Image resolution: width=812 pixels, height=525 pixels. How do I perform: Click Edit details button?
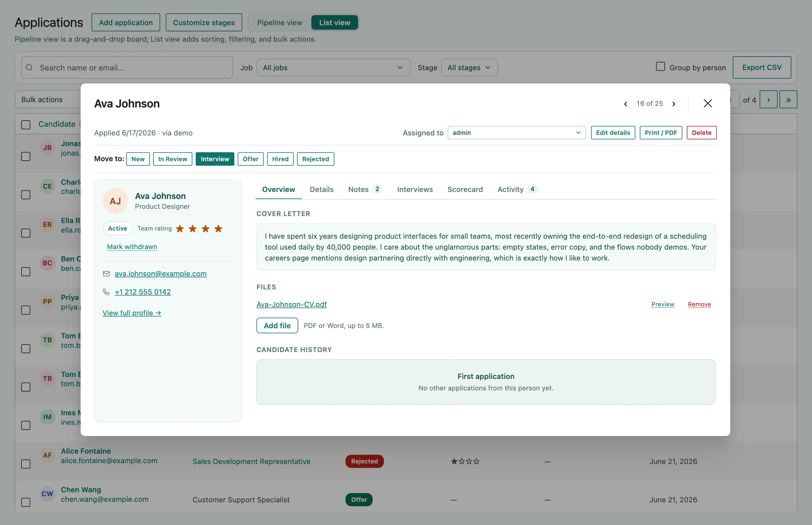click(x=613, y=133)
